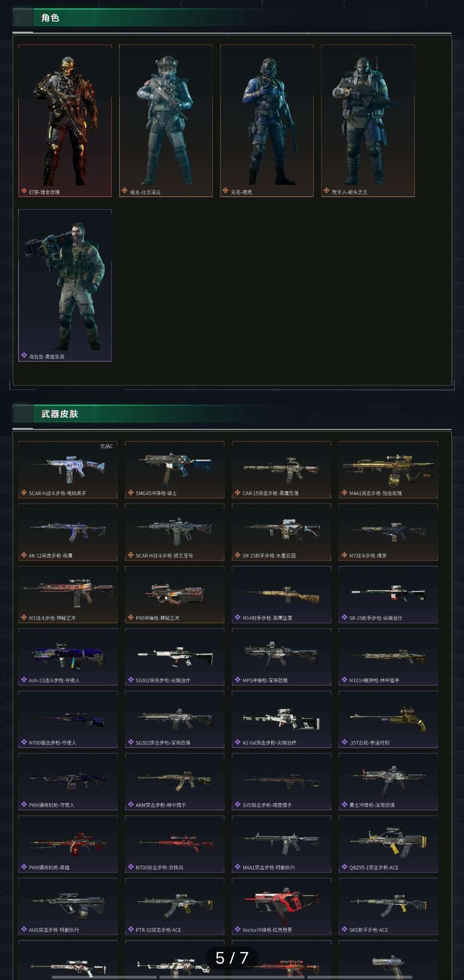Tap the 5 / 7 page indicator
This screenshot has height=980, width=464.
coord(232,958)
